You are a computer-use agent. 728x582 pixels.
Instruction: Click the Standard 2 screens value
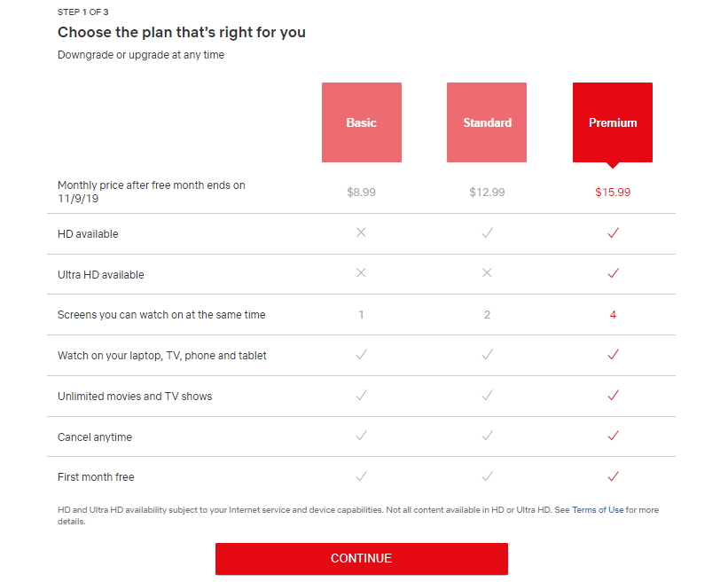click(x=486, y=314)
